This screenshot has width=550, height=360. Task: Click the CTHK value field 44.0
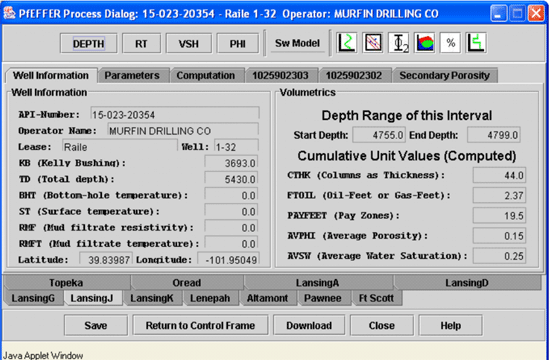coord(499,175)
